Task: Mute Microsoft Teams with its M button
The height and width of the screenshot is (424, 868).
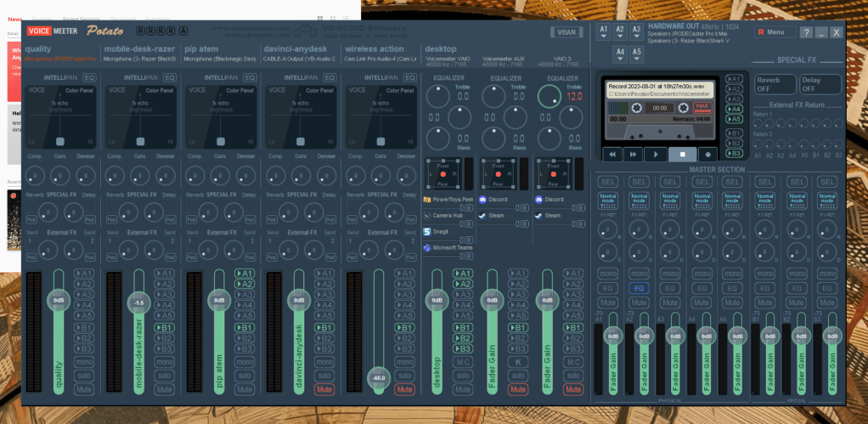Action: click(469, 256)
